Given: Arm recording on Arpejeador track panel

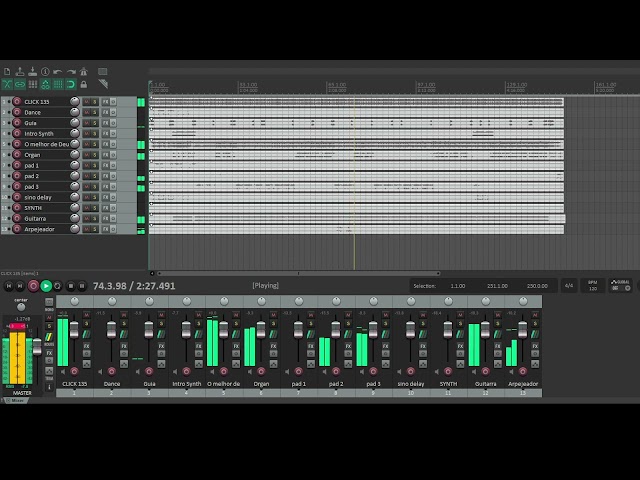Looking at the screenshot, I should (17, 229).
